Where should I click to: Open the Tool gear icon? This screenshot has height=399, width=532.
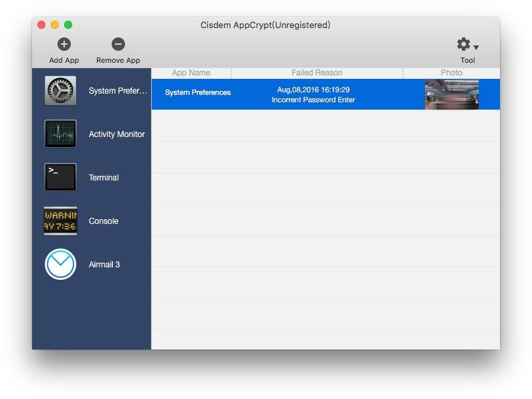click(463, 45)
